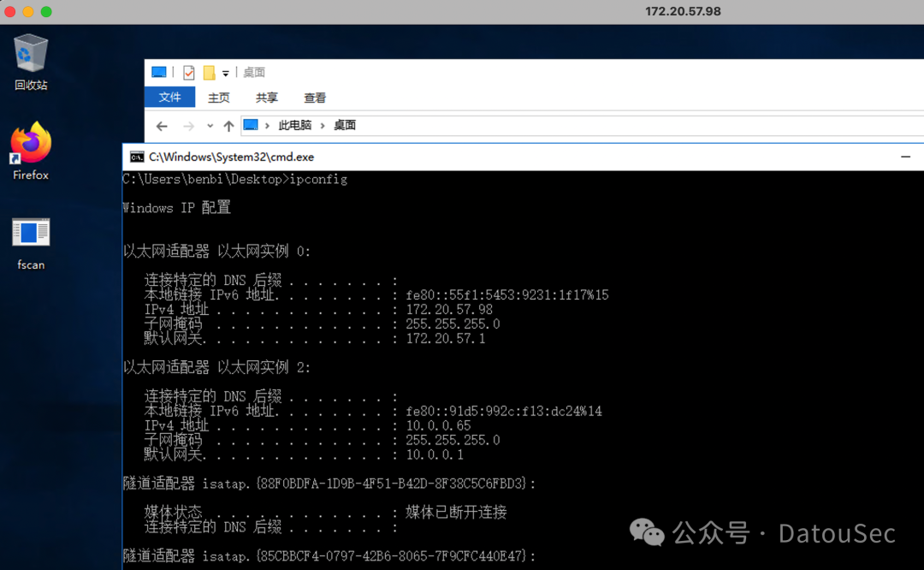Click IPv6 address fe80::91d5:992c:f13:dc24%14
924x570 pixels.
[x=504, y=411]
